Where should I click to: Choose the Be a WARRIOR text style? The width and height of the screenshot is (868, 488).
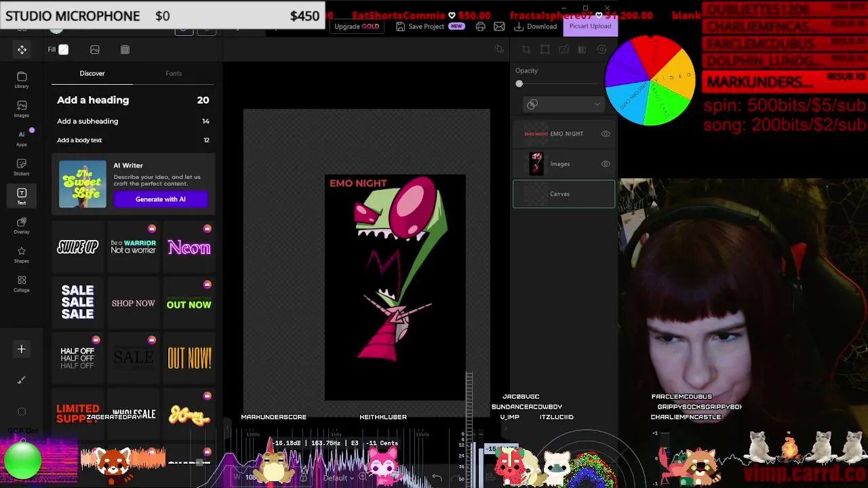(x=134, y=247)
